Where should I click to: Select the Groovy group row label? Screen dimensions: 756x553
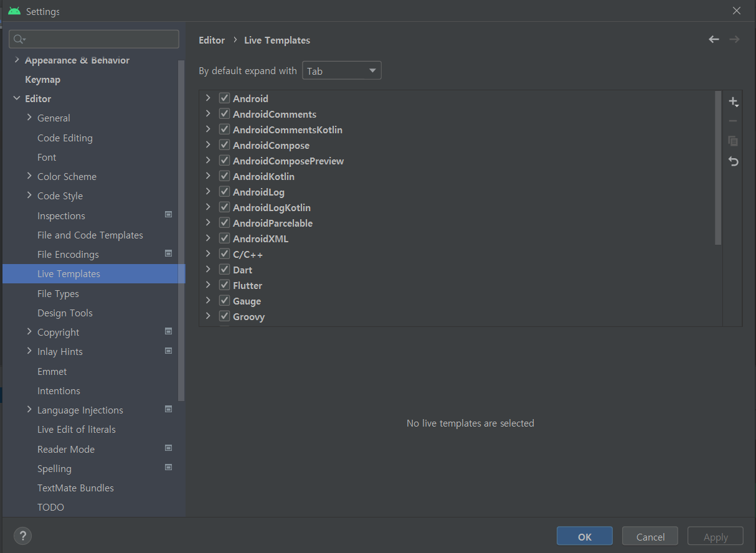(x=248, y=316)
